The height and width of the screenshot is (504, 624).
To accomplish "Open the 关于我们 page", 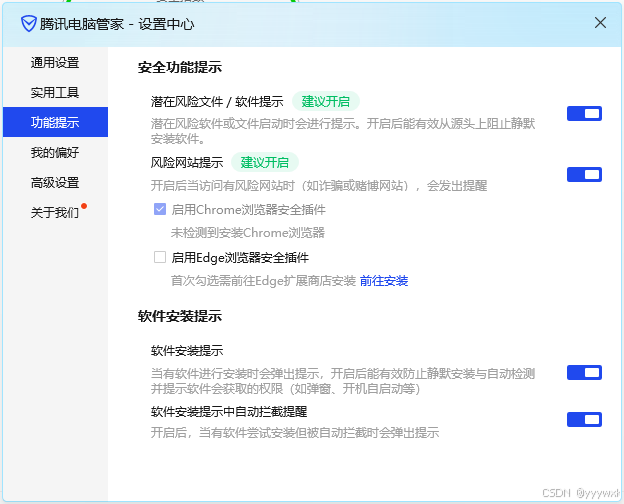I will coord(55,212).
